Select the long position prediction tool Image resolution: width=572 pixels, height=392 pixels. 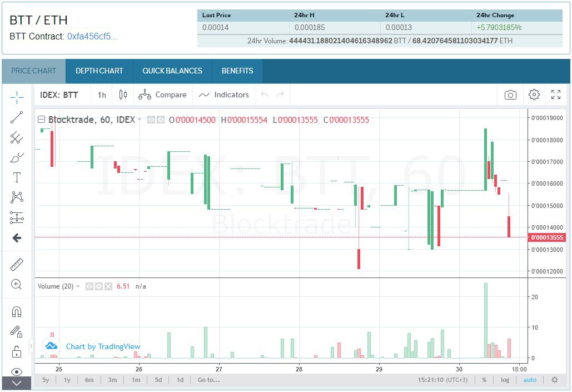[x=17, y=217]
